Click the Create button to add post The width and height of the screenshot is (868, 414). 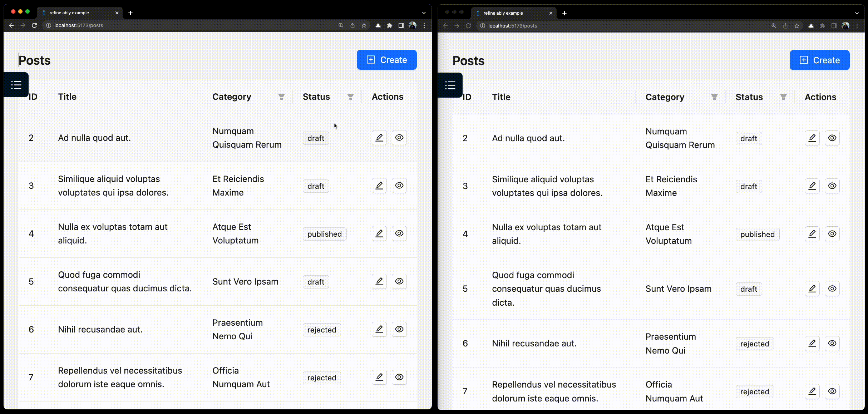(x=387, y=60)
